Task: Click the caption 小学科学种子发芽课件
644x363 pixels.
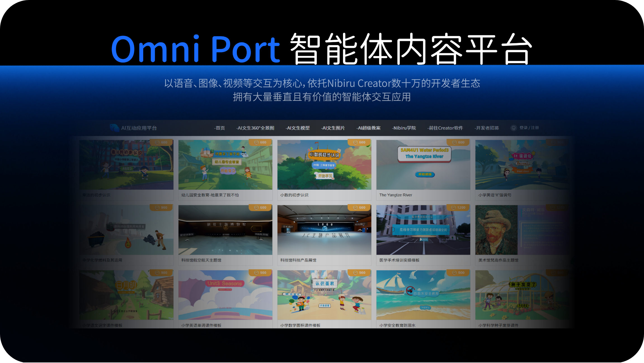Action: click(498, 325)
